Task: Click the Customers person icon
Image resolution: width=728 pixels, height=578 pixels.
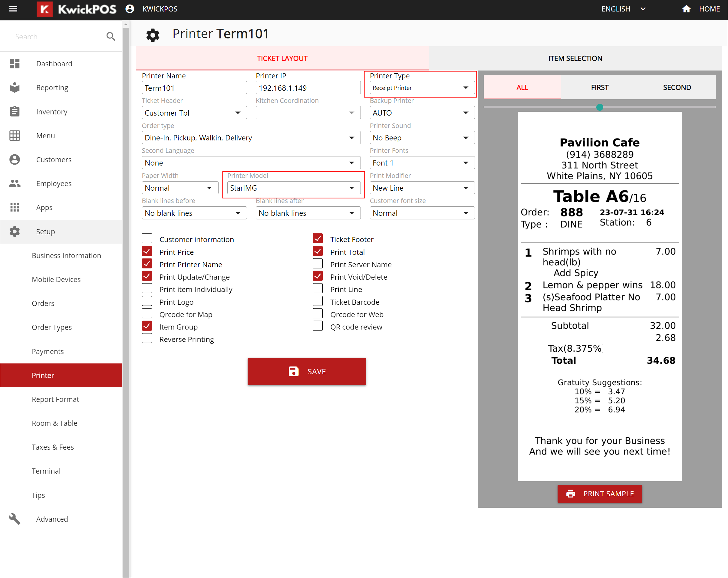Action: (x=15, y=159)
